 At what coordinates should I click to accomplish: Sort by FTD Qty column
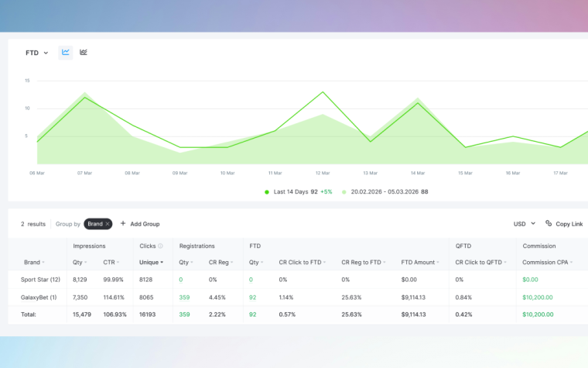(256, 262)
